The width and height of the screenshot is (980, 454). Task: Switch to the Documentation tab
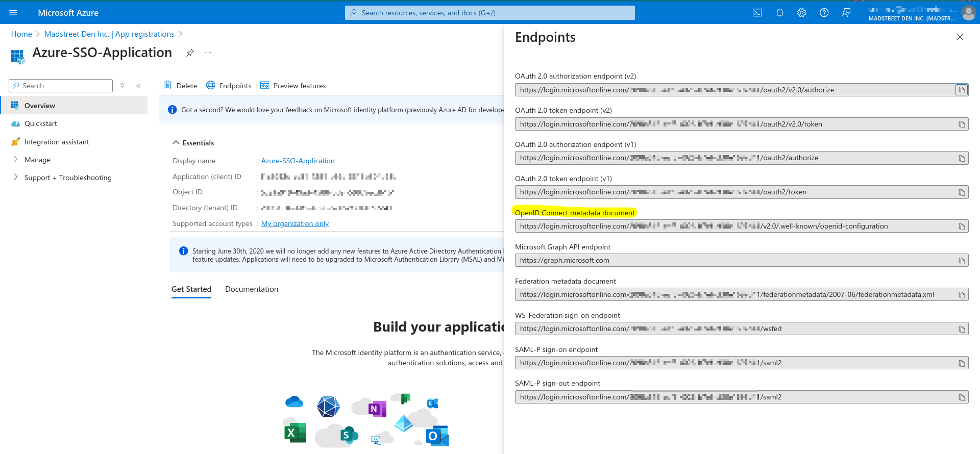[x=252, y=289]
